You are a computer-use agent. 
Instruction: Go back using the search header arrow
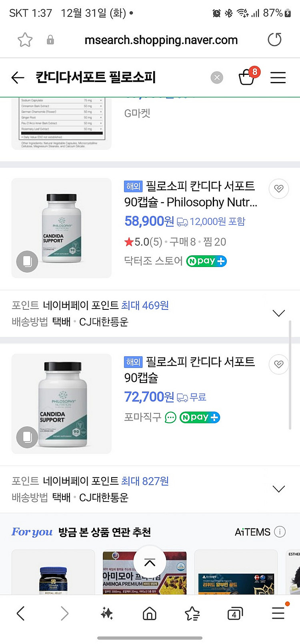(18, 77)
